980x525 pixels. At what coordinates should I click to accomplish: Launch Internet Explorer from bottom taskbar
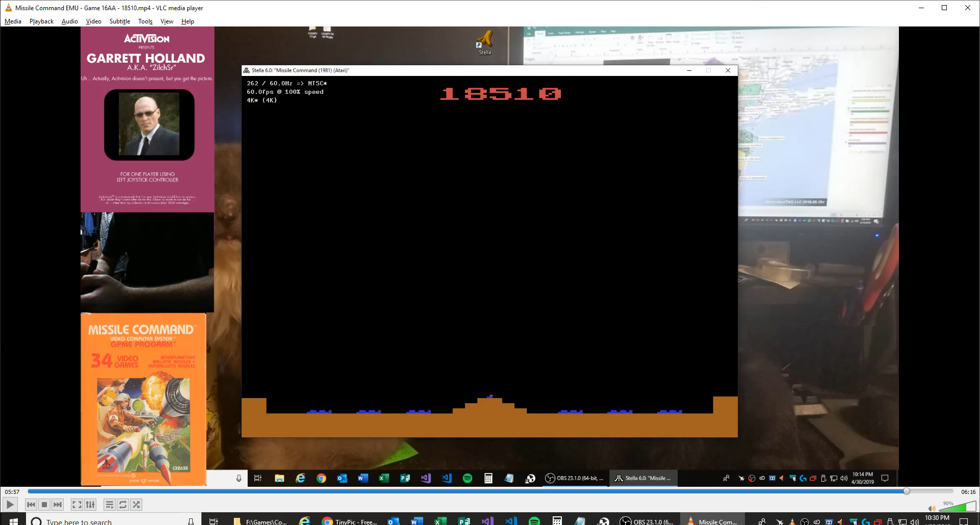tap(304, 521)
